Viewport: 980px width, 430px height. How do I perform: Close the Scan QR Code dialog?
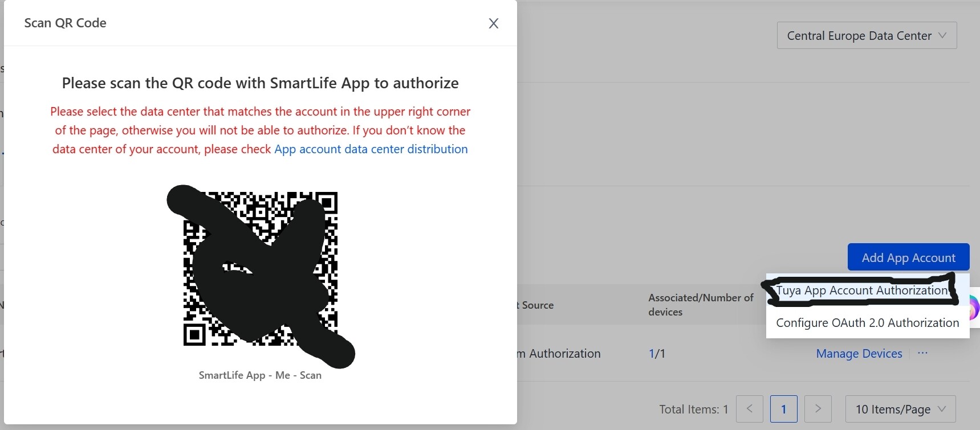494,23
